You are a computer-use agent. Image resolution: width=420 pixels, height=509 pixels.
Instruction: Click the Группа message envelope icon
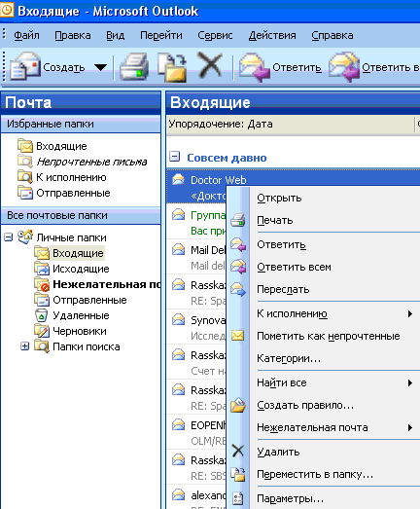point(178,214)
